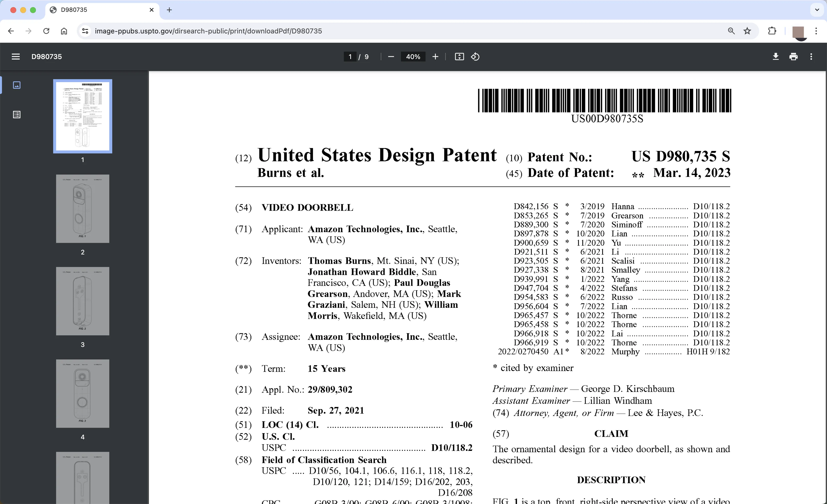Viewport: 827px width, 504px height.
Task: Show thumbnails view in sidebar
Action: pos(17,85)
